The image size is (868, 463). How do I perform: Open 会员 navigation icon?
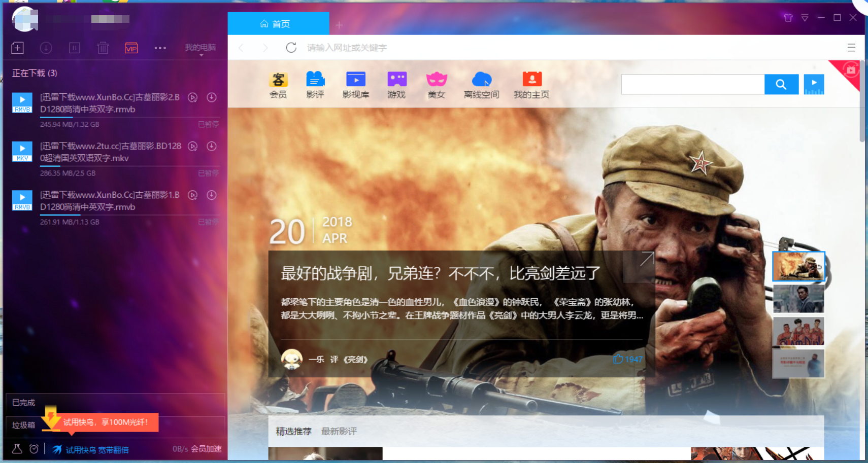[x=278, y=85]
